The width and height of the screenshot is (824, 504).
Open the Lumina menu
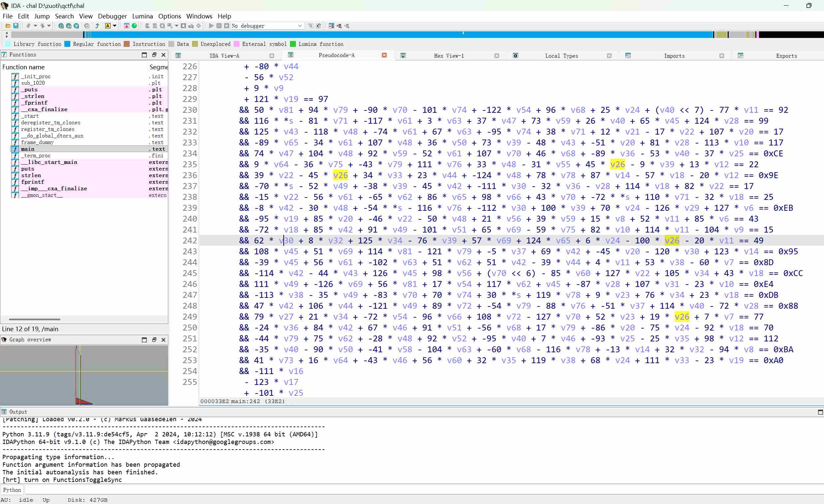pos(143,16)
